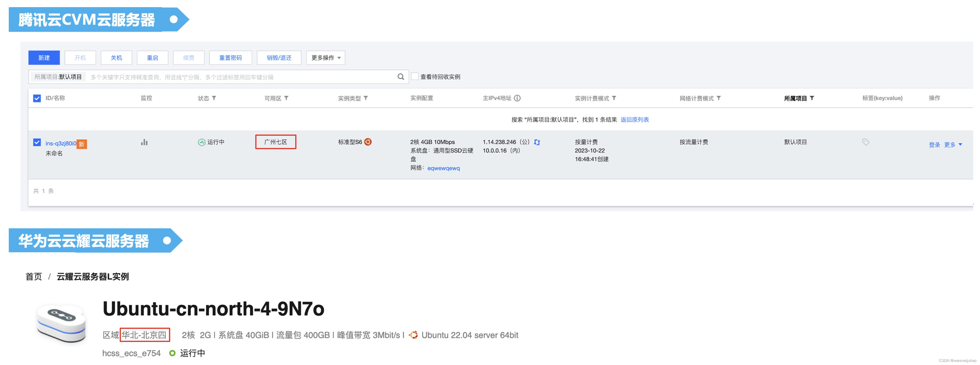Open the 可用区 column filter

pos(287,98)
